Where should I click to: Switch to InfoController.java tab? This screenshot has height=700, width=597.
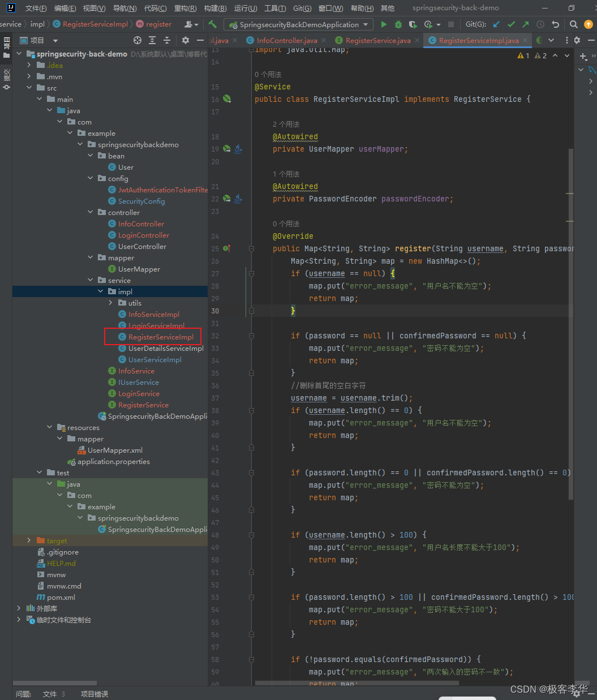click(287, 40)
